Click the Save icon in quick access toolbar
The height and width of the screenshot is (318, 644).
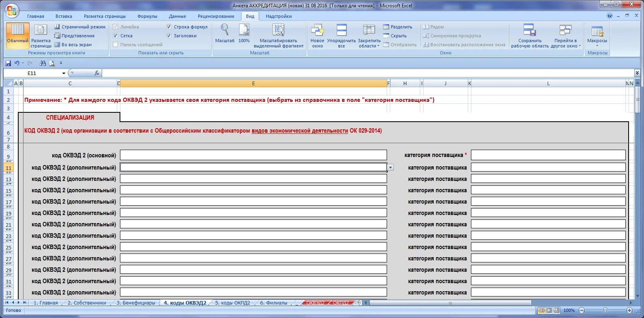[x=8, y=63]
